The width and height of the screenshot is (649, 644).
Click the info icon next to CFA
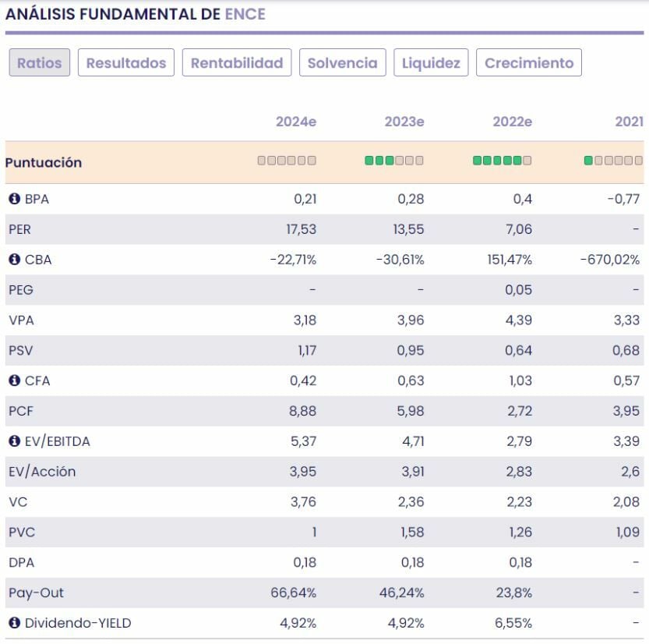(14, 380)
